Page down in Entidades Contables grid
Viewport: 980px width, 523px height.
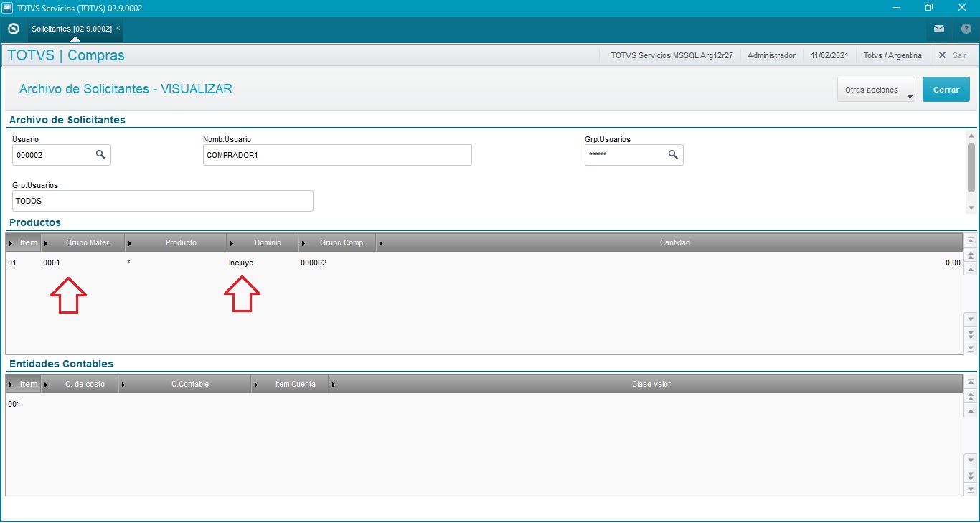coord(971,475)
